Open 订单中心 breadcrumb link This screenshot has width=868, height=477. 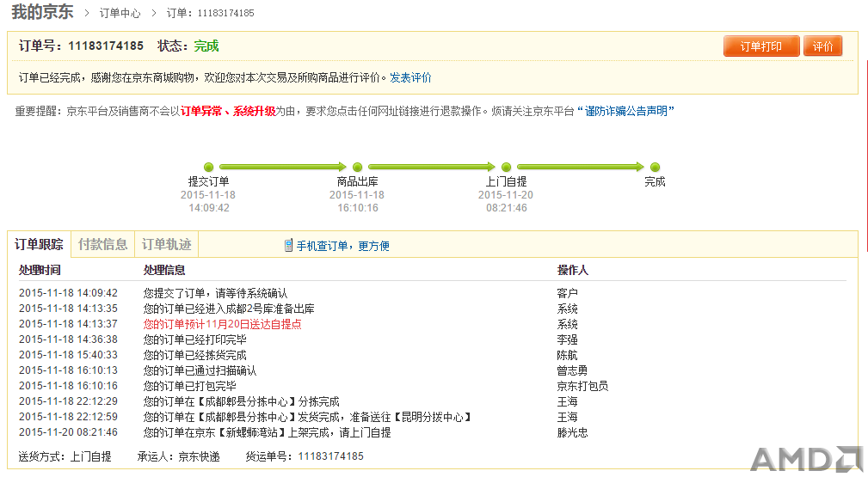pyautogui.click(x=120, y=13)
